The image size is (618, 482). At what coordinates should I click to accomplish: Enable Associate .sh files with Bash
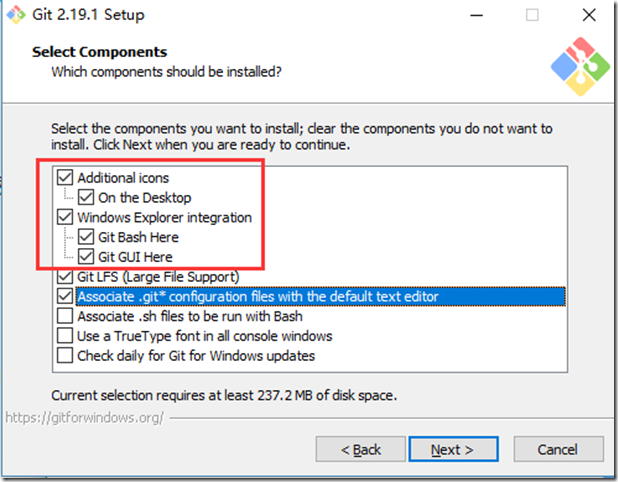coord(66,316)
